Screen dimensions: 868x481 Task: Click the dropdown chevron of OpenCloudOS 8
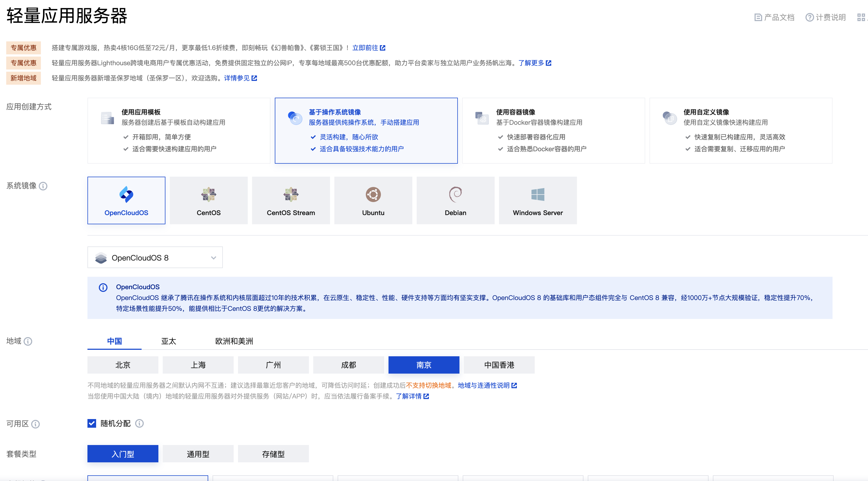(213, 258)
